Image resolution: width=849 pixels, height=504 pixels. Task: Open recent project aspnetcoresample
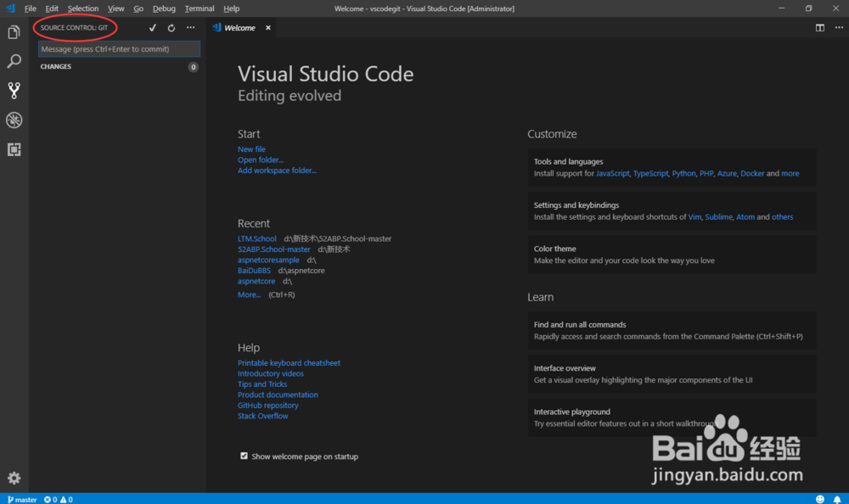point(268,260)
